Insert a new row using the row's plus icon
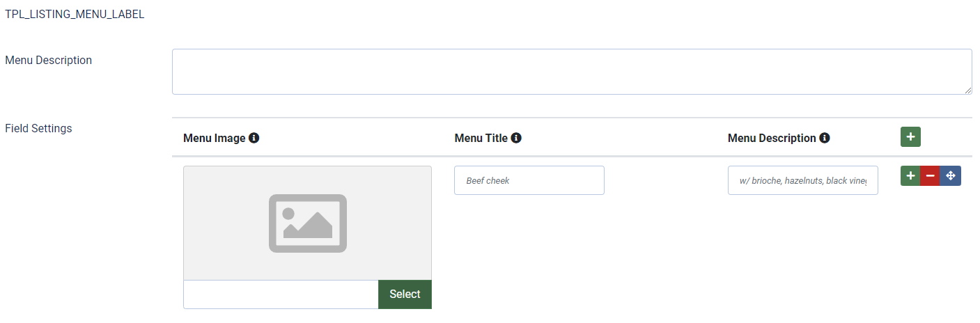This screenshot has width=980, height=323. click(x=910, y=176)
